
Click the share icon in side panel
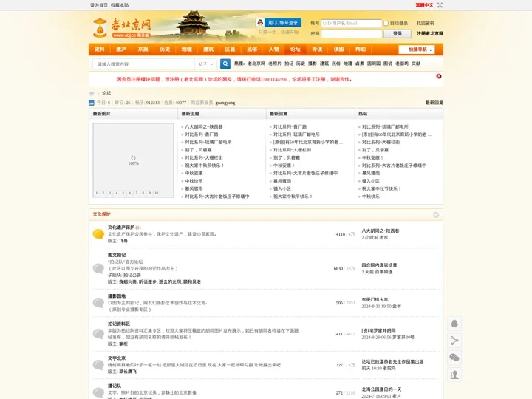click(454, 341)
